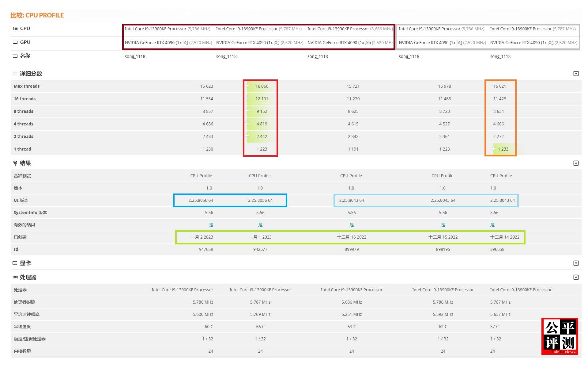Image resolution: width=588 pixels, height=368 pixels.
Task: Click plus icon beside 16 060 score
Action: 247,86
